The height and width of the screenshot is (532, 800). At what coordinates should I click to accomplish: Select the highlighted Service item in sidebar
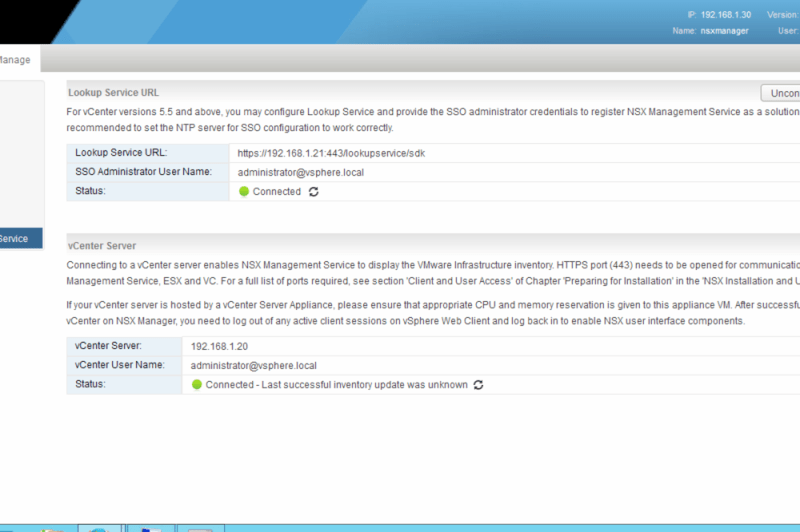pos(20,238)
